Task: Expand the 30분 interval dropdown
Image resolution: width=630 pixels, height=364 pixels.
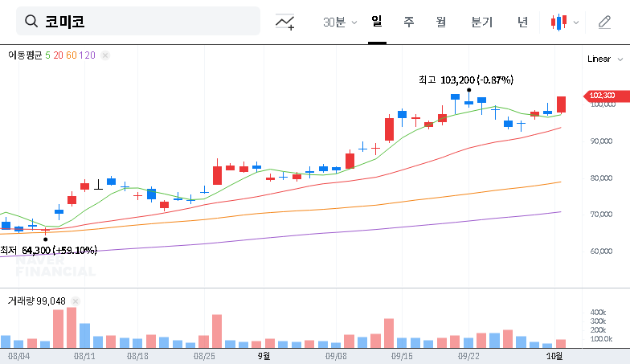Action: click(339, 22)
